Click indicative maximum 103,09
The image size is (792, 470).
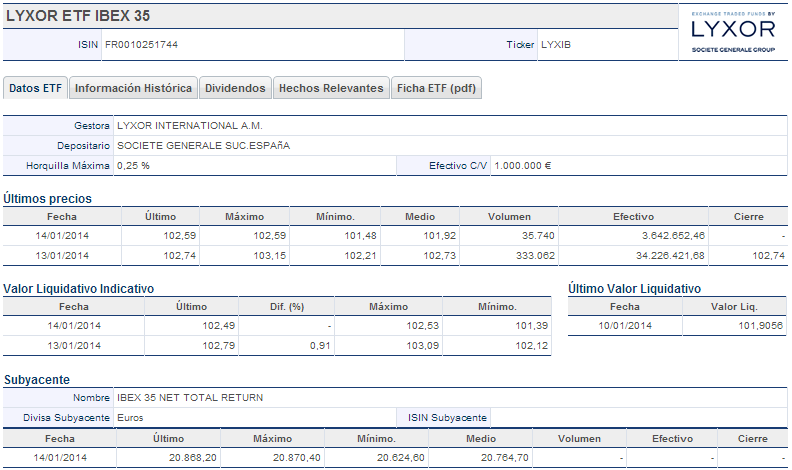pos(423,346)
